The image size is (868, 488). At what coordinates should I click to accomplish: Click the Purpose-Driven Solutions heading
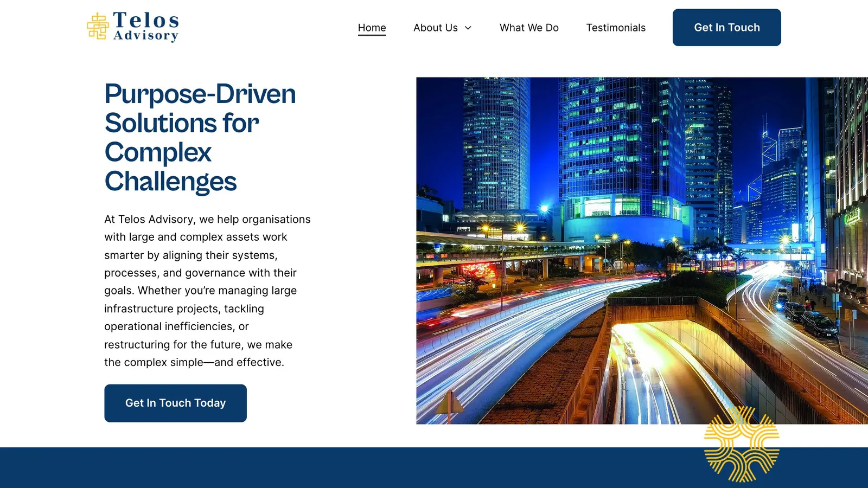(x=200, y=138)
